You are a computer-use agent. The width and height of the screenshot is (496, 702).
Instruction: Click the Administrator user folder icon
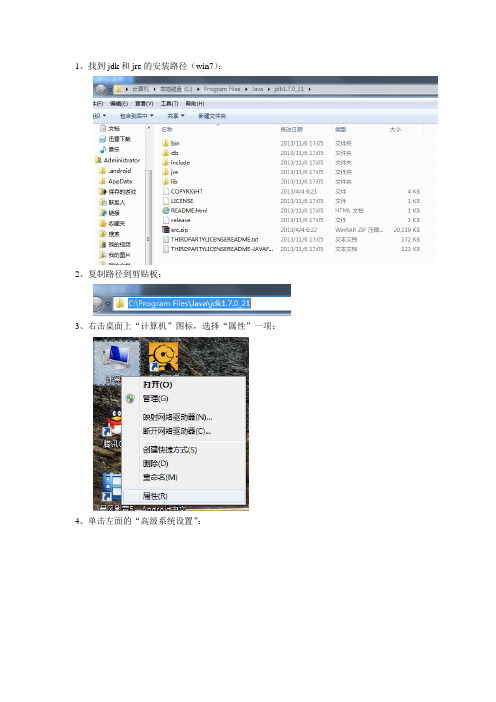98,160
